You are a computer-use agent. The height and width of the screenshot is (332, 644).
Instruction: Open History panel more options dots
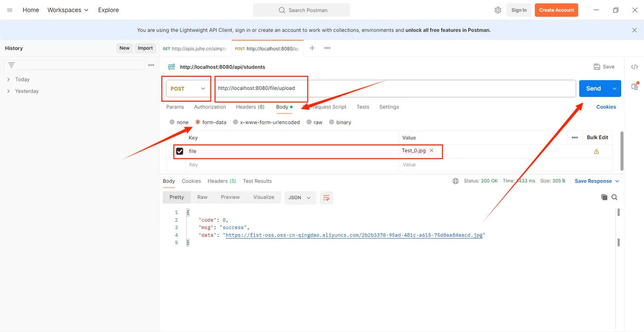[151, 65]
